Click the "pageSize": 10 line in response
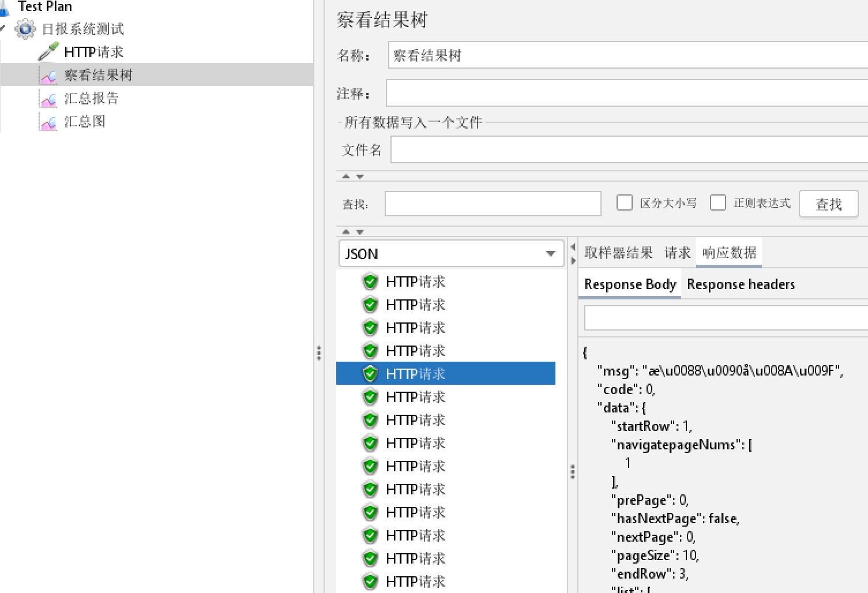 655,556
